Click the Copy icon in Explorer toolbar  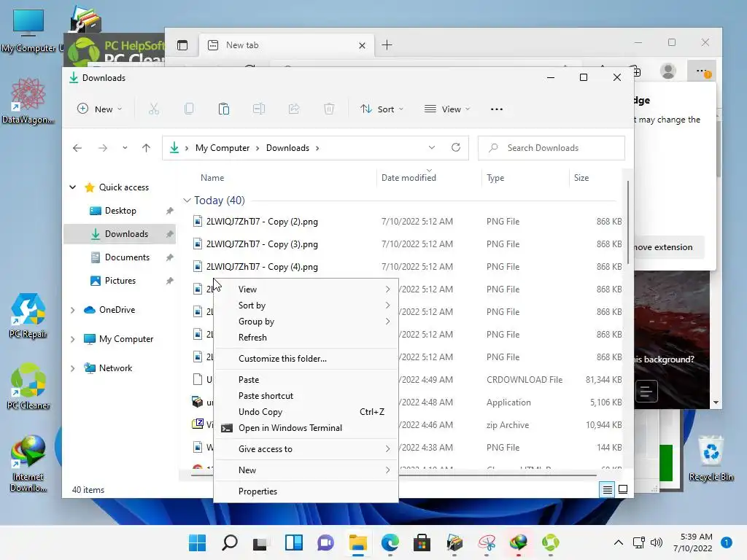tap(189, 109)
